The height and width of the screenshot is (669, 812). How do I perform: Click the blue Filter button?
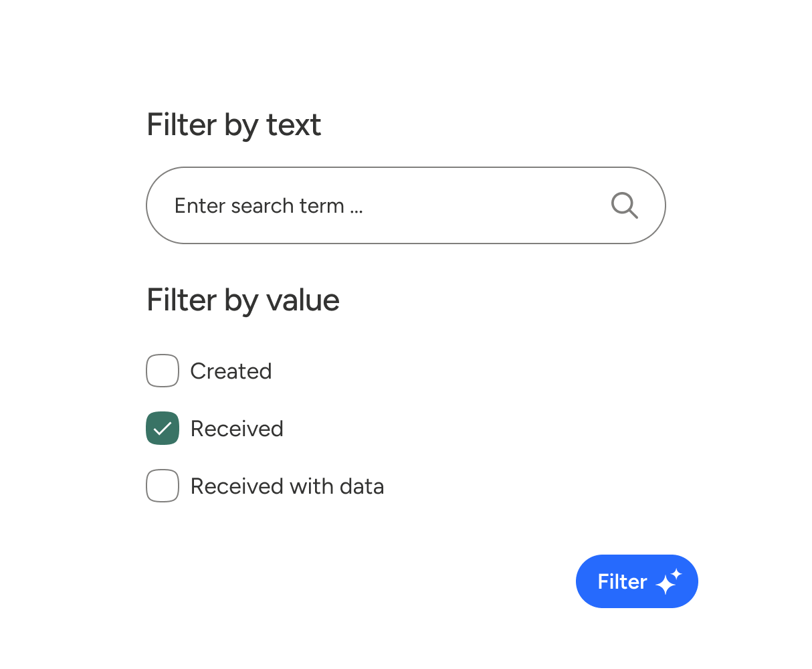point(637,581)
